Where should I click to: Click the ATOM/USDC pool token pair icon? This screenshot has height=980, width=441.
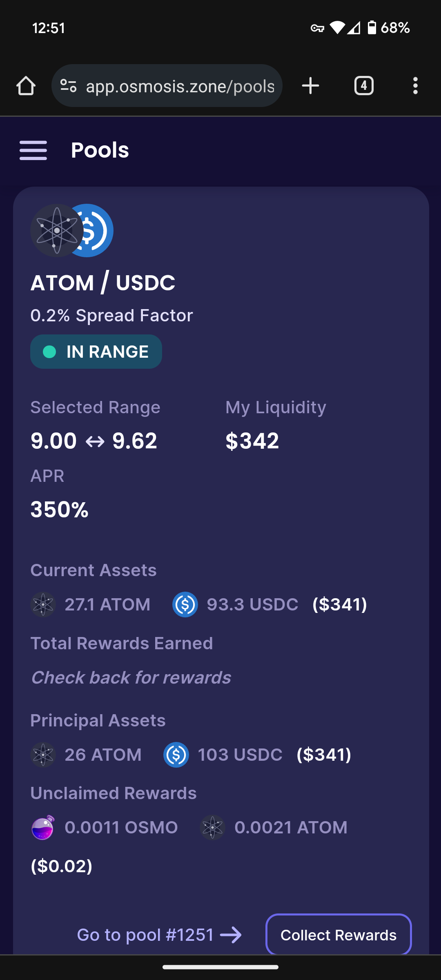coord(72,230)
